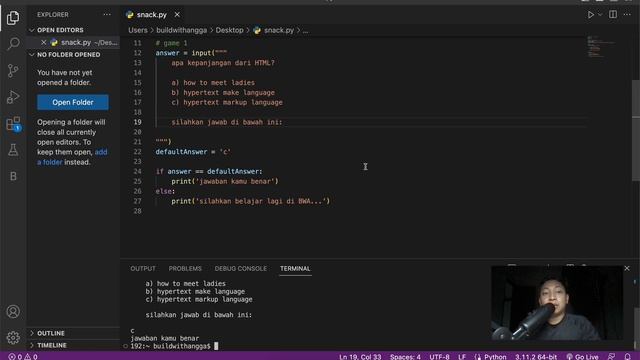Open the Explorer view in activity bar
Image resolution: width=640 pixels, height=360 pixels.
coord(13,18)
